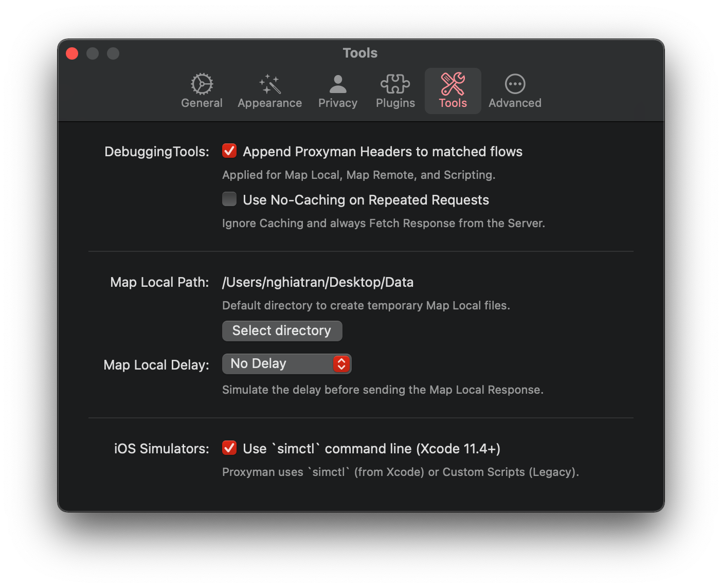Go to the Plugins tab
This screenshot has height=588, width=722.
pyautogui.click(x=395, y=91)
